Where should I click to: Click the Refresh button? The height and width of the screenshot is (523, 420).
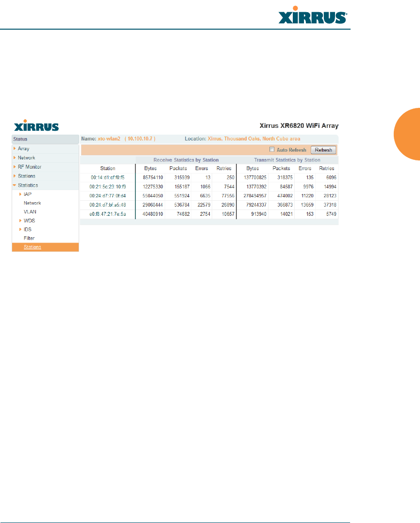[323, 150]
